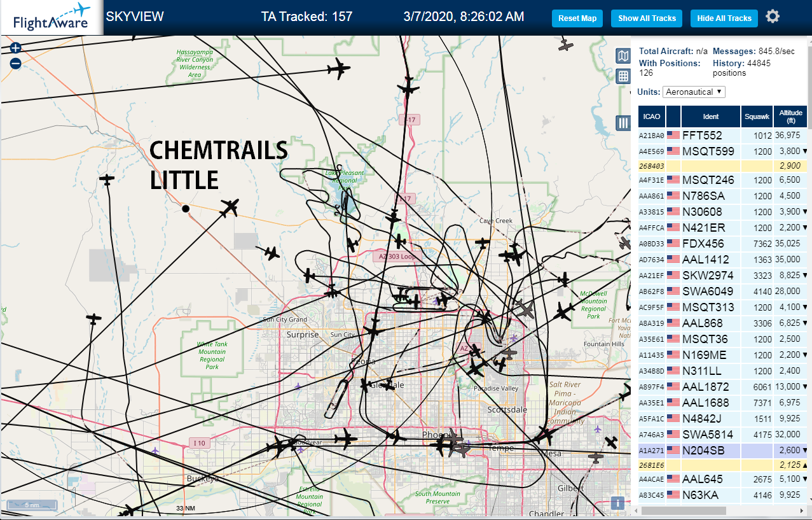812x520 pixels.
Task: Click the US flag beside N63KA
Action: tap(673, 495)
